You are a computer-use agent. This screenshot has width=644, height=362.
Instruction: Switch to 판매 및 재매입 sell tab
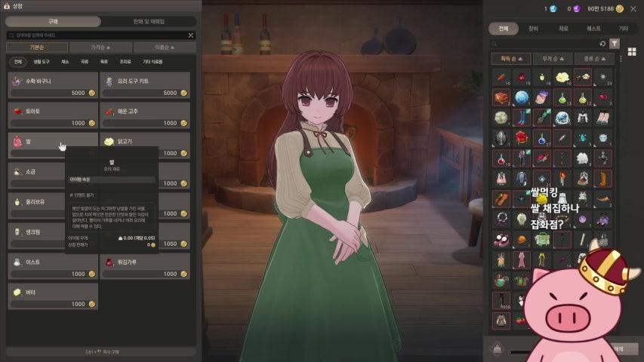(x=149, y=21)
